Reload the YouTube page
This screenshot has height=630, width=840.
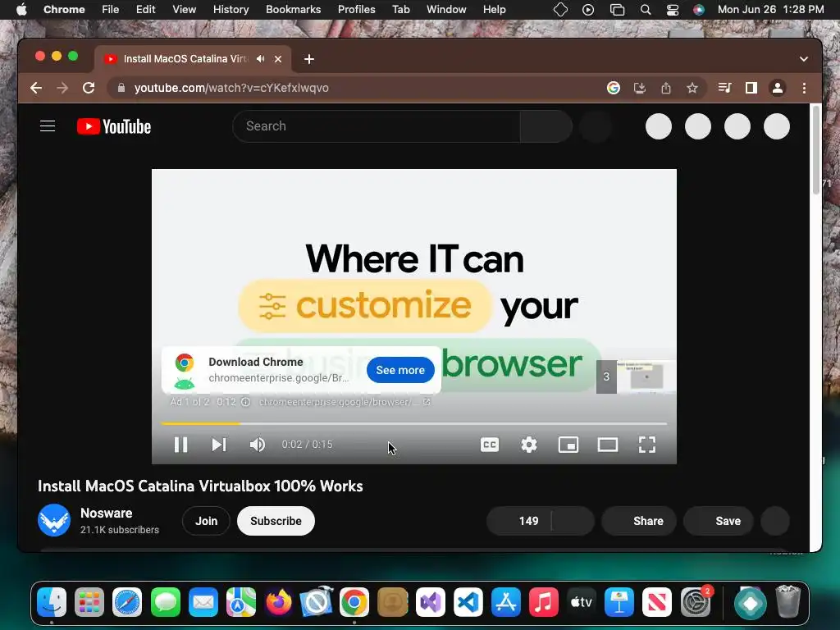[89, 88]
